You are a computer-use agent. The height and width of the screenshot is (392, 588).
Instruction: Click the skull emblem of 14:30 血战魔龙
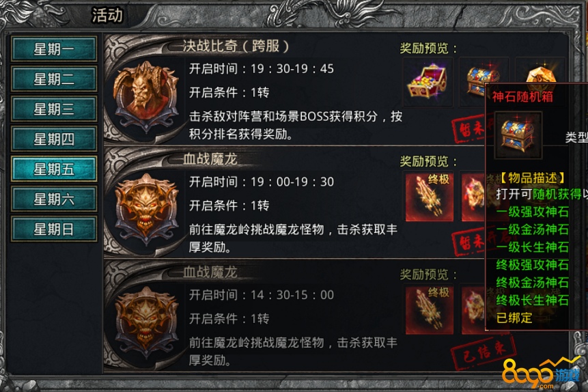click(x=146, y=320)
